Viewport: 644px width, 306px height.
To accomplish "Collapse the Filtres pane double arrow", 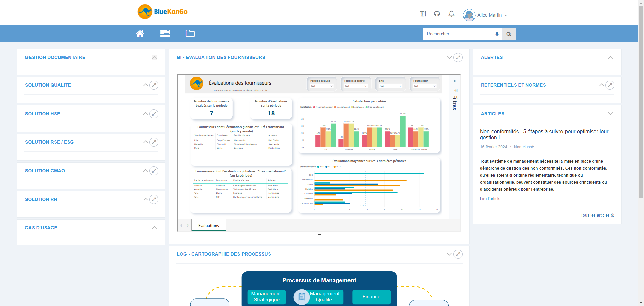I will tap(455, 81).
